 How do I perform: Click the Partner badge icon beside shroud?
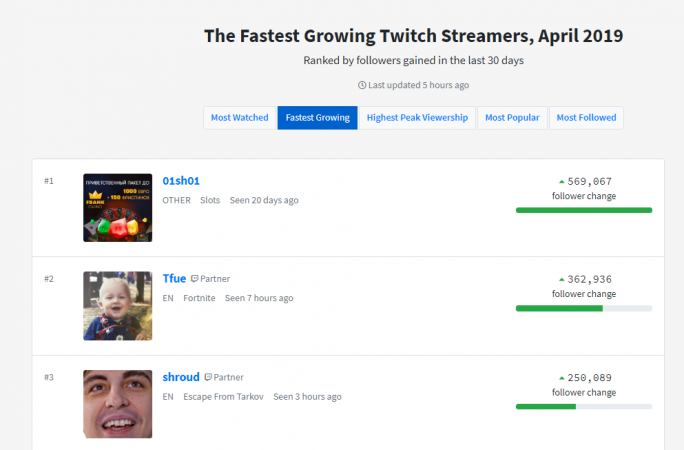click(x=208, y=377)
